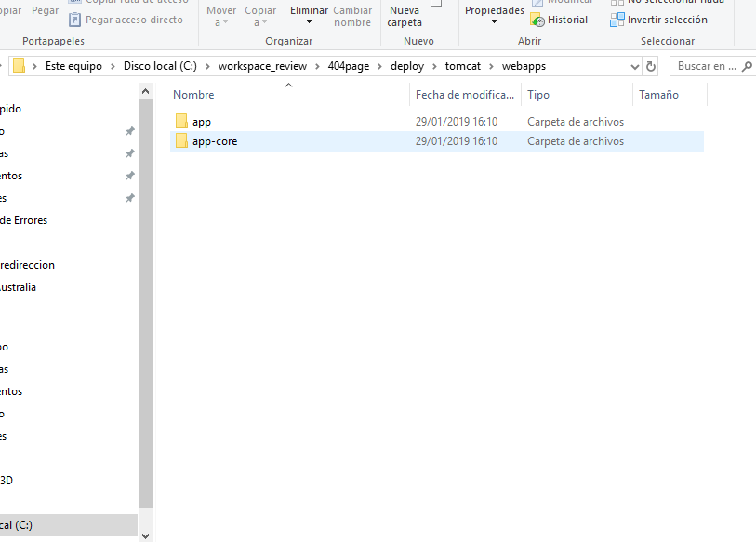Image resolution: width=756 pixels, height=542 pixels.
Task: Open the Eliminar dropdown arrow
Action: pos(309,22)
